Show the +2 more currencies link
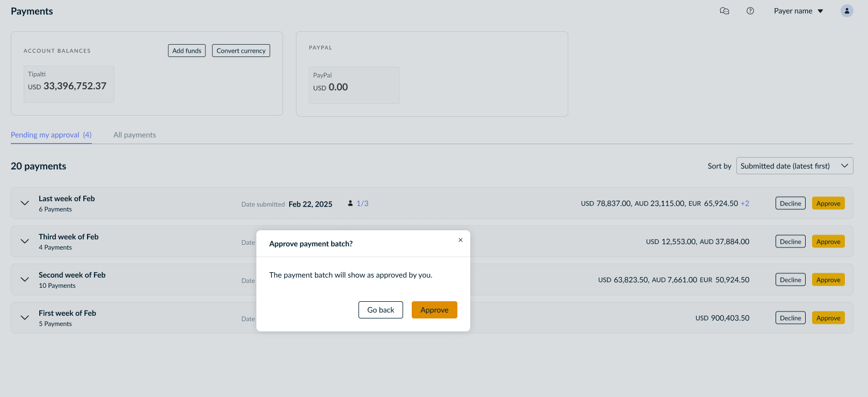 click(745, 203)
